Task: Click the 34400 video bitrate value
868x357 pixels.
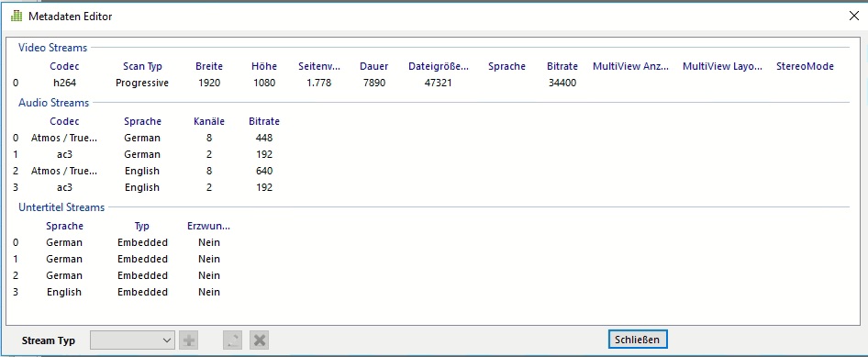Action: 562,83
